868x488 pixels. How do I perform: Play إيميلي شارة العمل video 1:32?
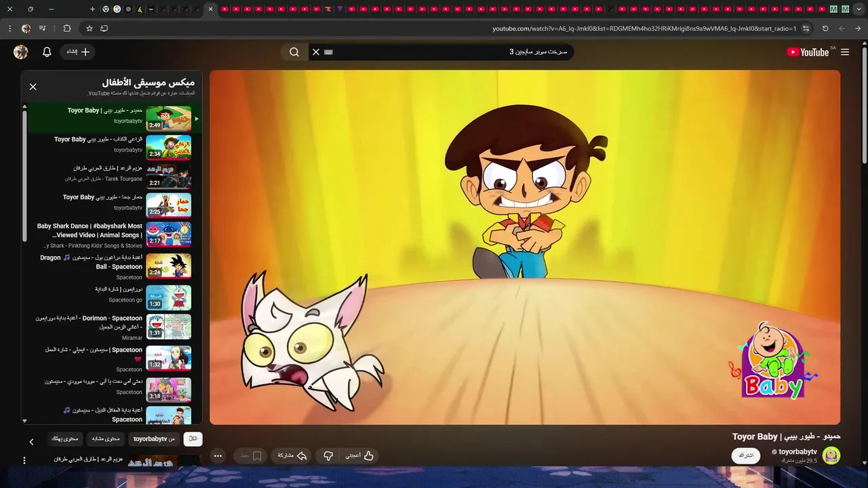point(169,358)
